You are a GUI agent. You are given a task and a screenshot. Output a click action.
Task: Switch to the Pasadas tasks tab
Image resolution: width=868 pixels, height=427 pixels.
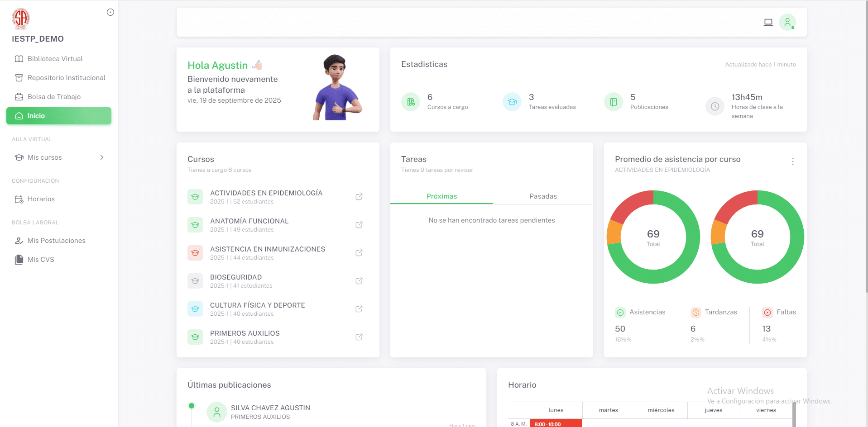(x=543, y=196)
